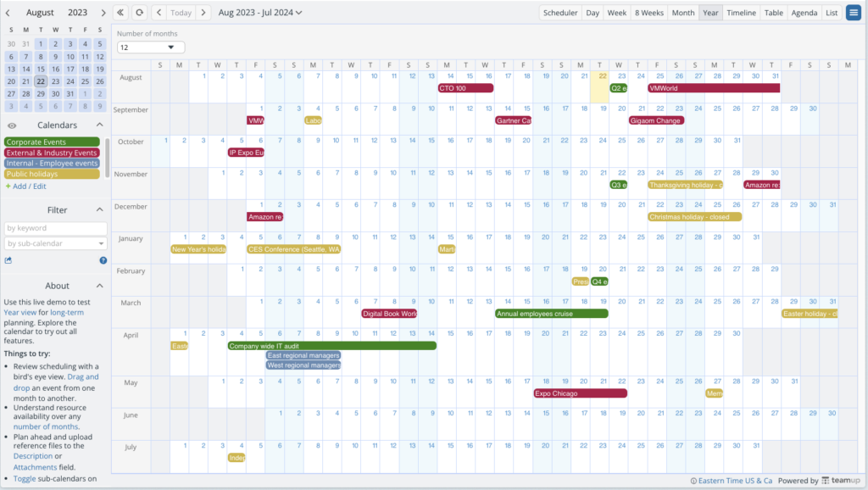Open the Aug 2023 - Jul 2024 date range picker
The image size is (868, 490).
click(x=254, y=13)
